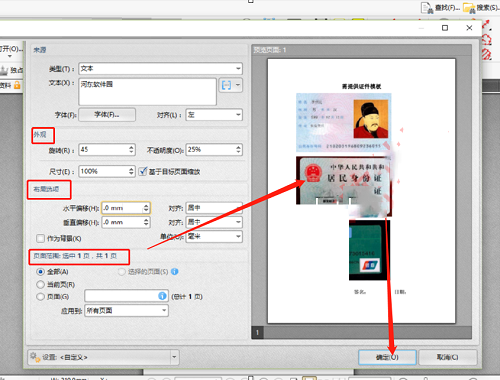500x380 pixels.
Task: Click the gear icon beside 设置
Action: click(x=35, y=357)
